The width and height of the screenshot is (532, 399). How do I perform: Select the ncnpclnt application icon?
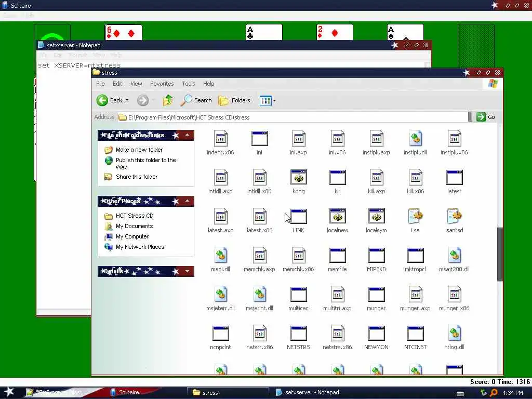(220, 334)
